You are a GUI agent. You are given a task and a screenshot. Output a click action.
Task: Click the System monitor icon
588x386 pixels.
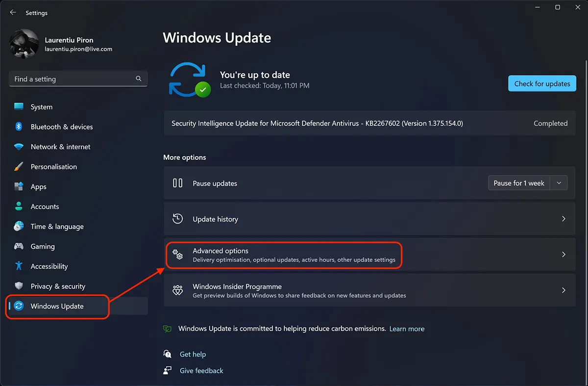tap(19, 106)
